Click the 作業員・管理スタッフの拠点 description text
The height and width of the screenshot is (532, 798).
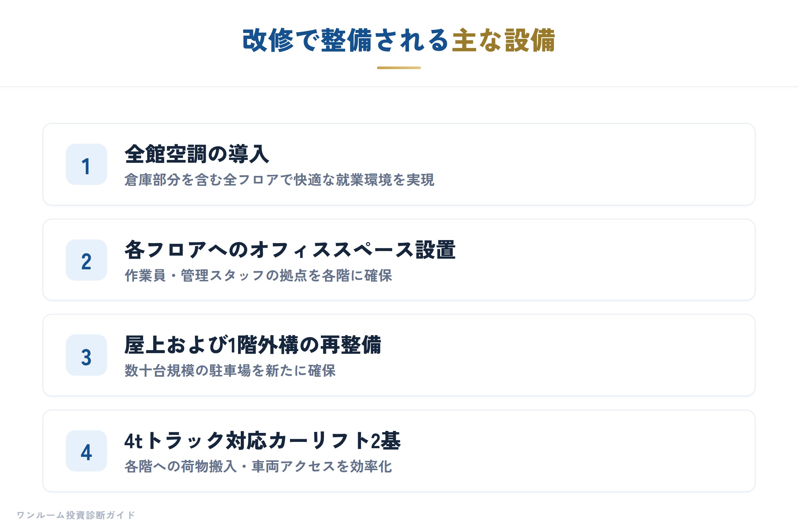(258, 276)
